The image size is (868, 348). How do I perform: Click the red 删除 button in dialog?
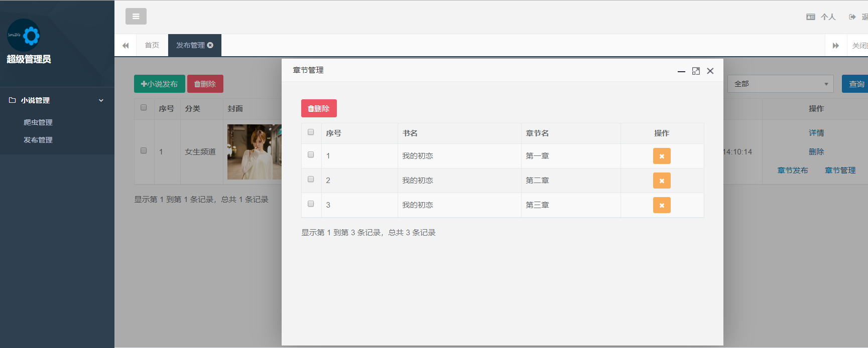(319, 108)
